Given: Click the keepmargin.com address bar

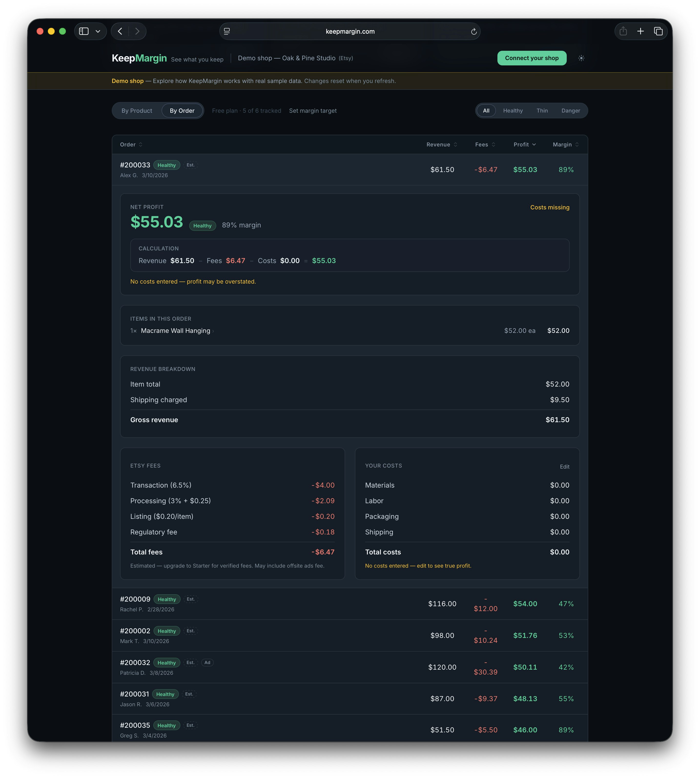Looking at the screenshot, I should 350,31.
